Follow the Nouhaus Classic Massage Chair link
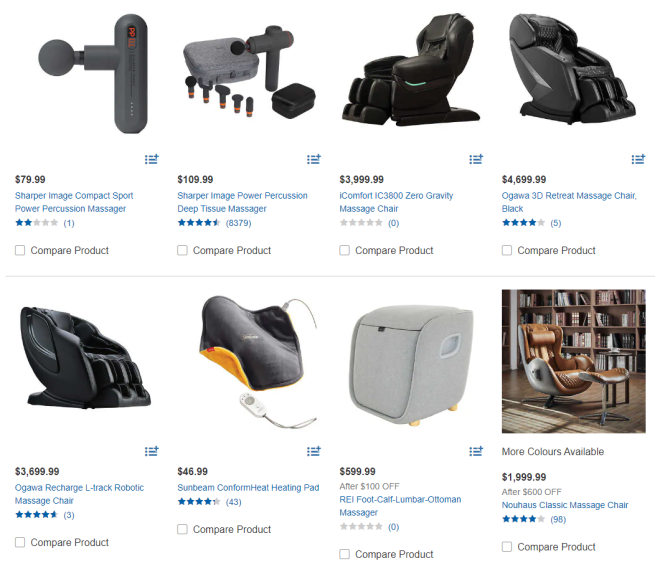The height and width of the screenshot is (561, 660). pyautogui.click(x=565, y=505)
